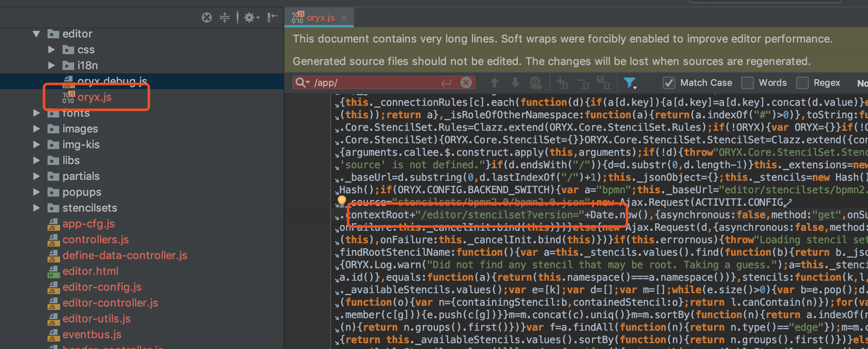Enable the Words checkbox
This screenshot has width=868, height=349.
[x=748, y=83]
